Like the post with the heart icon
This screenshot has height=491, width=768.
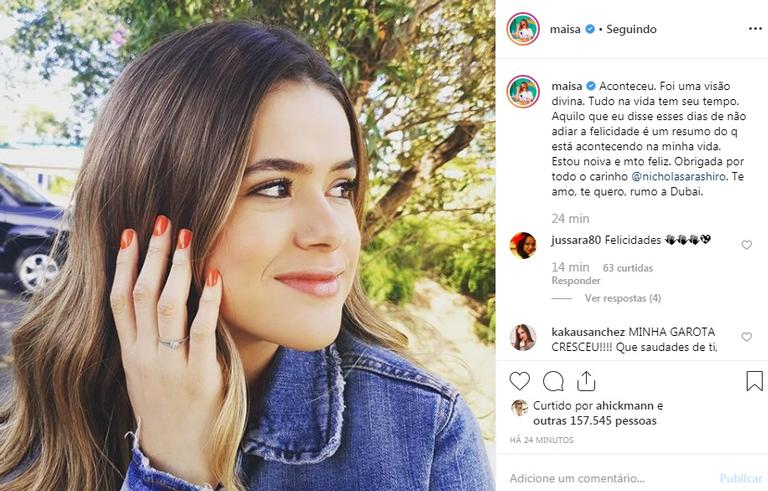pos(520,381)
